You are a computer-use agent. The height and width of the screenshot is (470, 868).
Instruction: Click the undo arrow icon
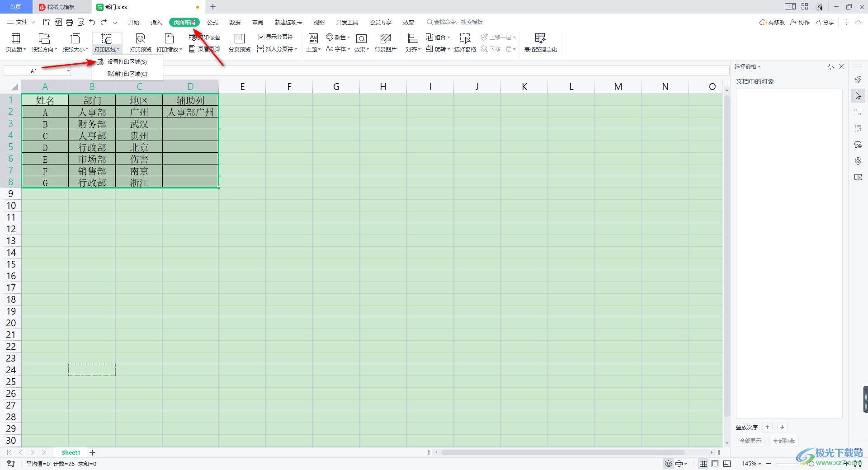tap(92, 22)
